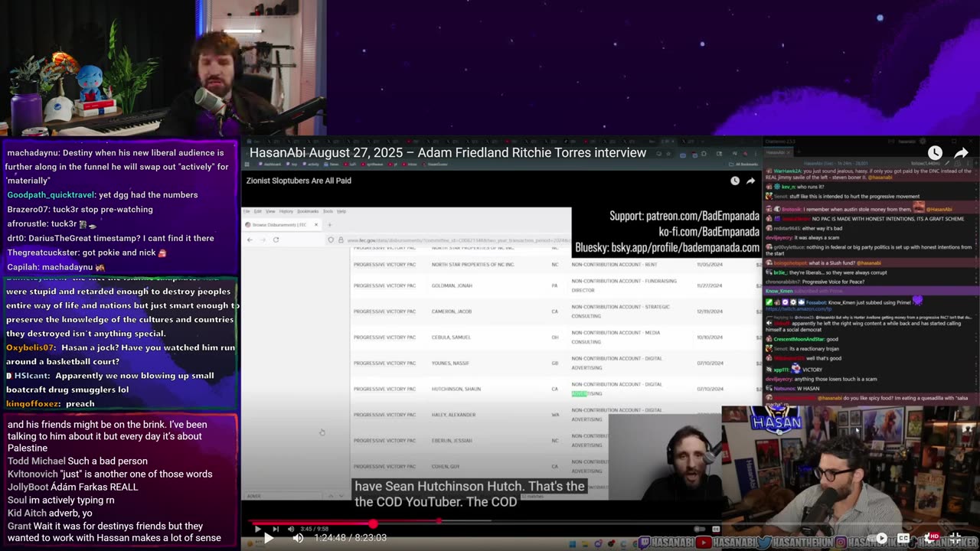Toggle captions in the embedded player
Viewport: 980px width, 551px height.
coord(716,529)
